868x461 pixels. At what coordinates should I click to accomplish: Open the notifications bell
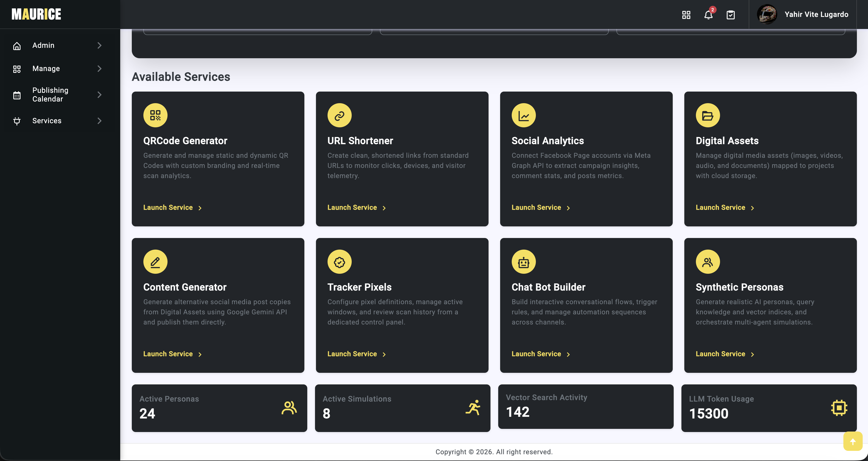pyautogui.click(x=708, y=15)
